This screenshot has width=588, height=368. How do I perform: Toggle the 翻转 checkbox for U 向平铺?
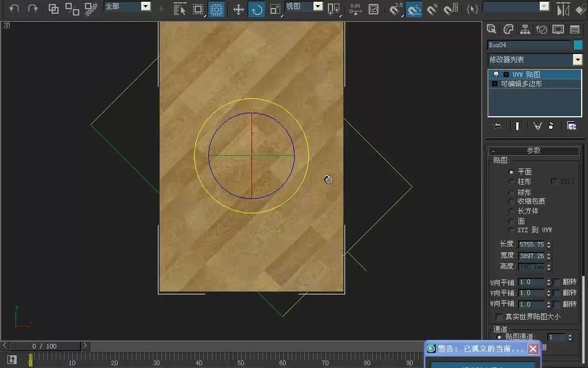point(556,282)
